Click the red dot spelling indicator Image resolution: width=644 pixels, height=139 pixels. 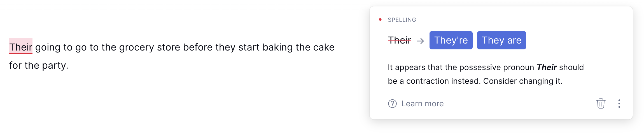[x=380, y=20]
